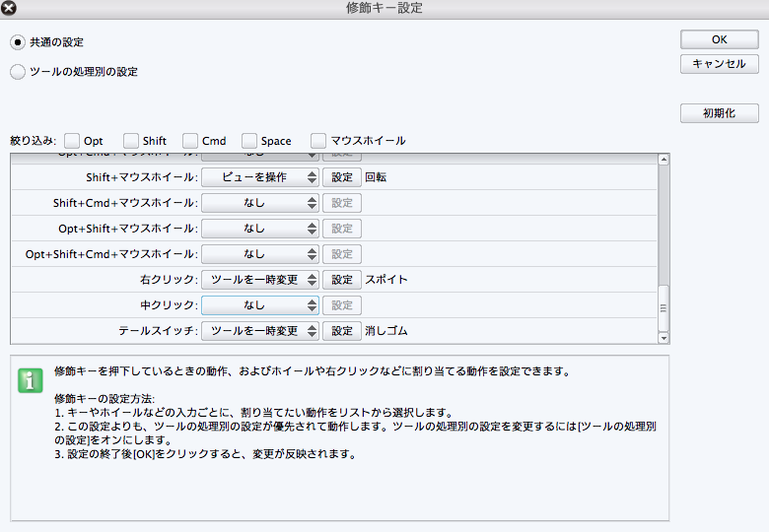This screenshot has width=769, height=532.
Task: Toggle the マウスホイール filter checkbox
Action: (x=318, y=141)
